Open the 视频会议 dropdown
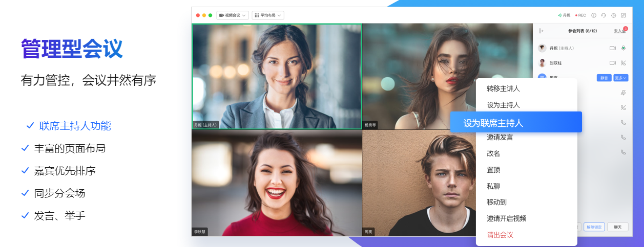644x247 pixels. coord(233,15)
